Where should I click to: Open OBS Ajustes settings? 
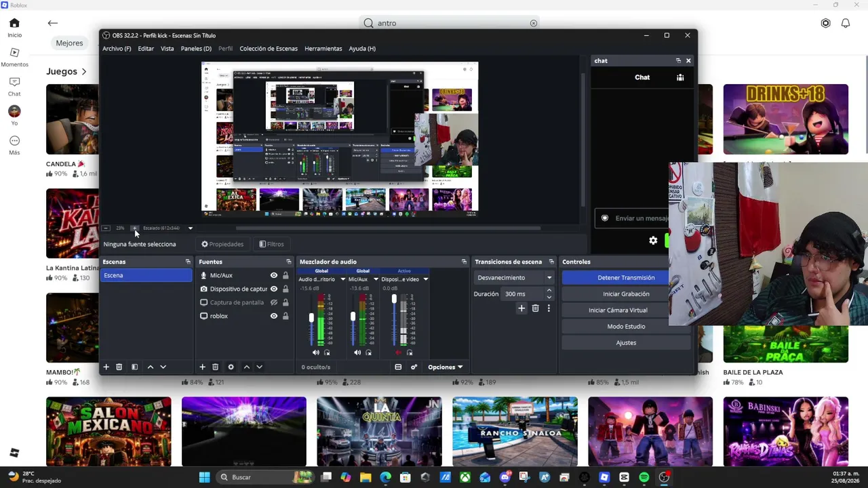click(626, 342)
